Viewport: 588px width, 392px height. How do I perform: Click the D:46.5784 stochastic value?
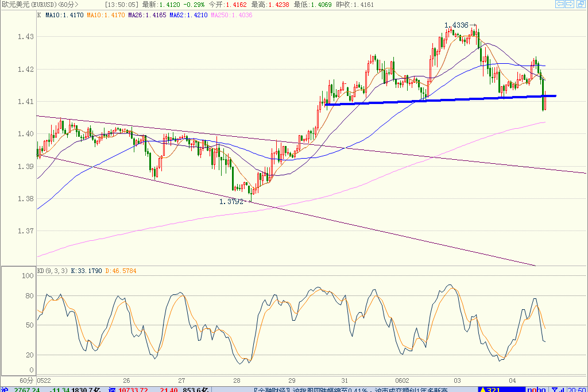[x=121, y=271]
